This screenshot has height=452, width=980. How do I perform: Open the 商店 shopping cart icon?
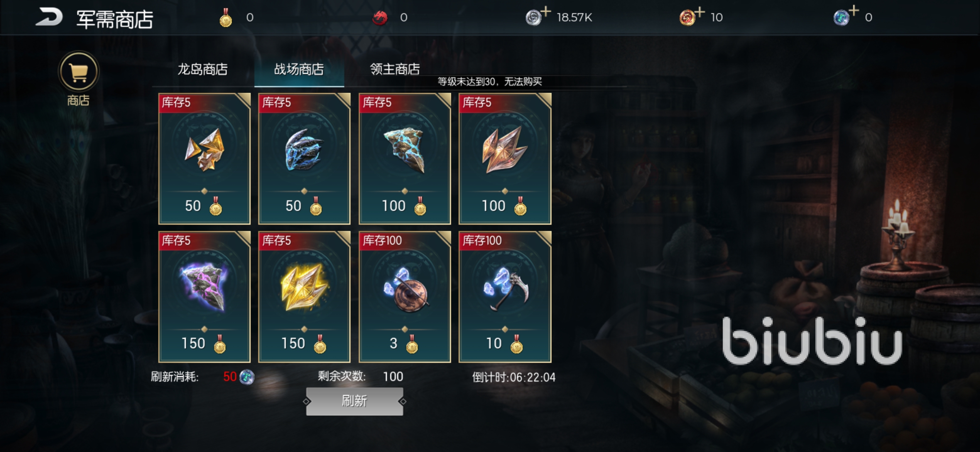point(79,72)
